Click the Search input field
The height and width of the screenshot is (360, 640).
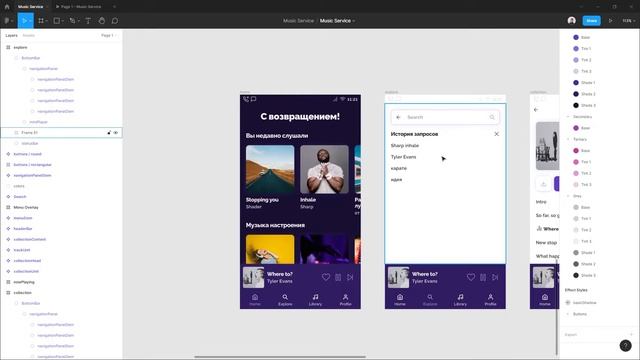(x=445, y=117)
